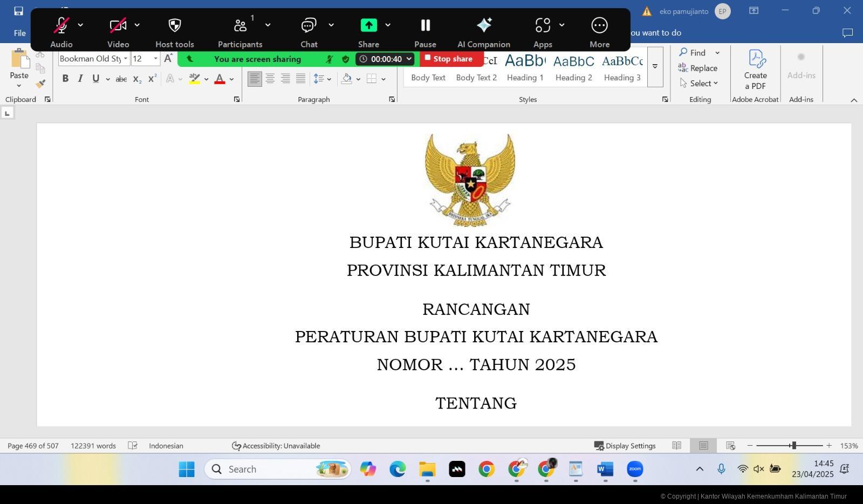
Task: Toggle Superscript formatting
Action: coord(152,79)
